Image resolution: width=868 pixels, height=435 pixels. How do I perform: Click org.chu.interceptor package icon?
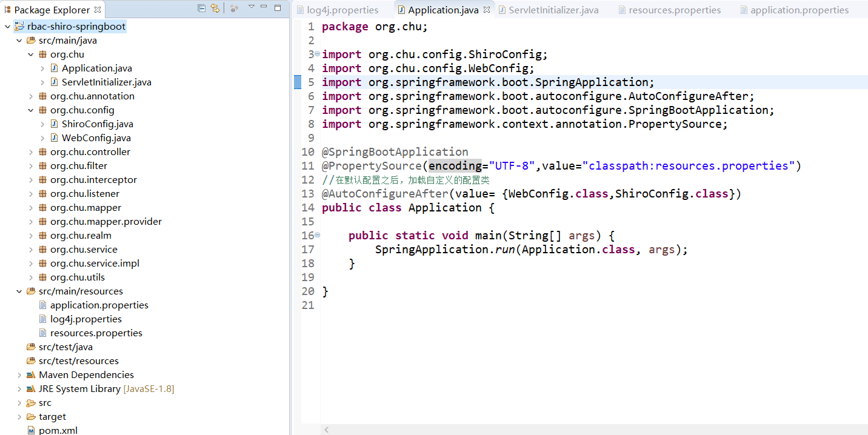42,180
